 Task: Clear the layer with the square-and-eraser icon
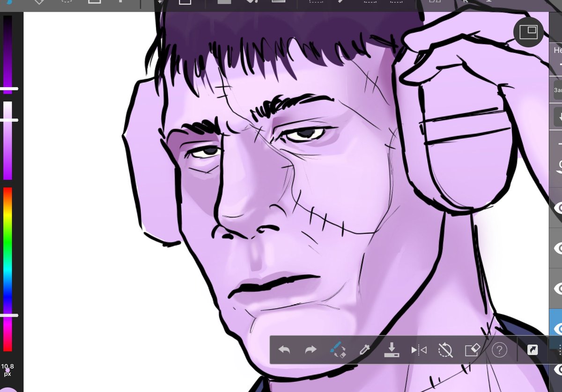472,349
